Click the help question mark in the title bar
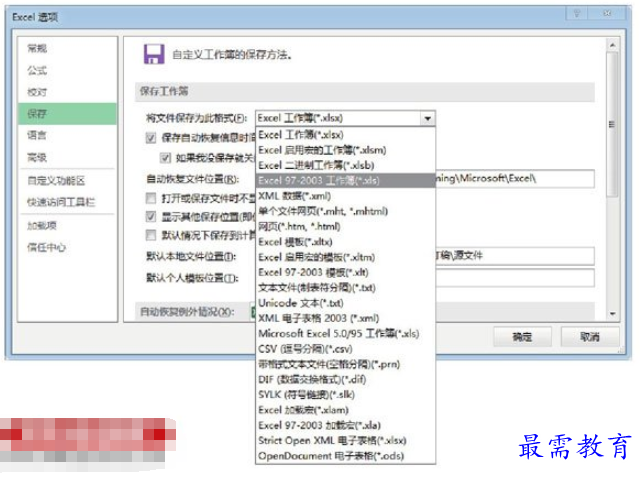 tap(577, 13)
